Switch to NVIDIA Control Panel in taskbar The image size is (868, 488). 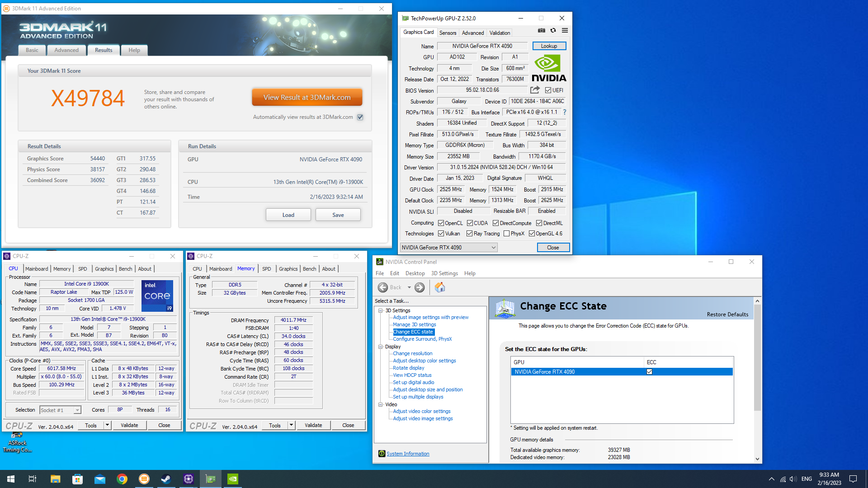coord(232,479)
